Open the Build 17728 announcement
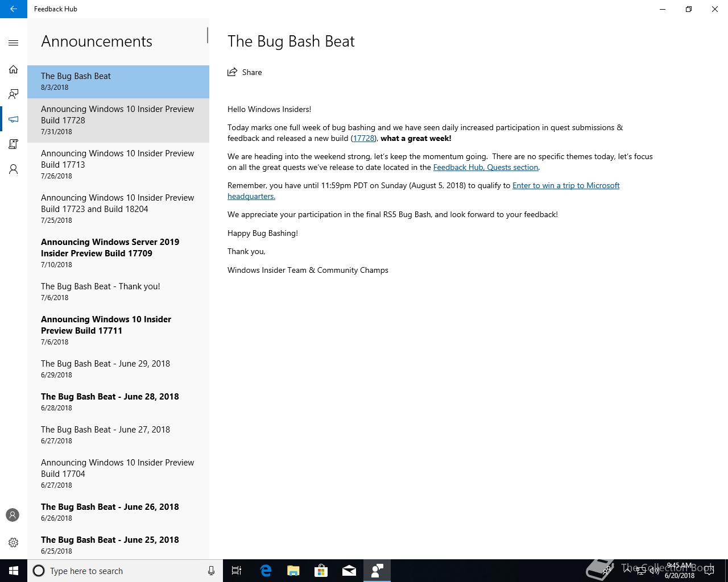Viewport: 728px width, 582px height. coord(118,120)
